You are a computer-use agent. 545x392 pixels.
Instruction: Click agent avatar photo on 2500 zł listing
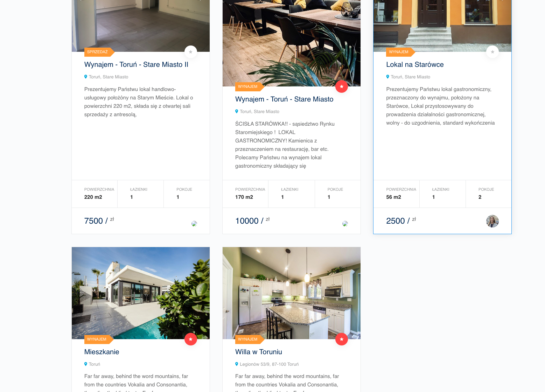492,221
